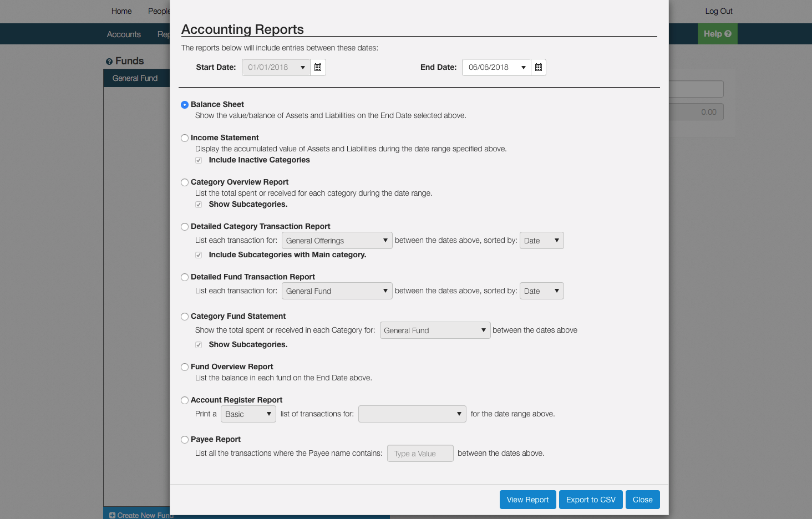Go to the Home menu item
Screen dimensions: 812x519
pos(121,11)
